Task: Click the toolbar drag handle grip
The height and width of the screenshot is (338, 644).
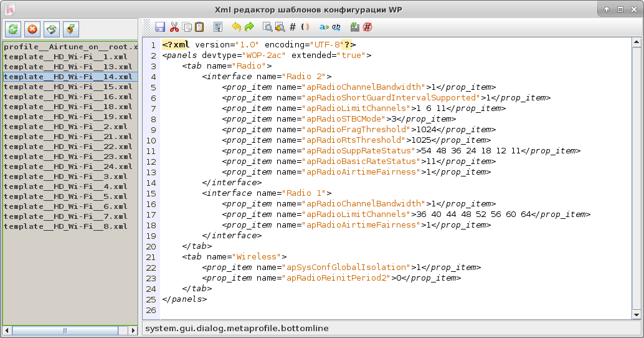Action: coord(147,27)
